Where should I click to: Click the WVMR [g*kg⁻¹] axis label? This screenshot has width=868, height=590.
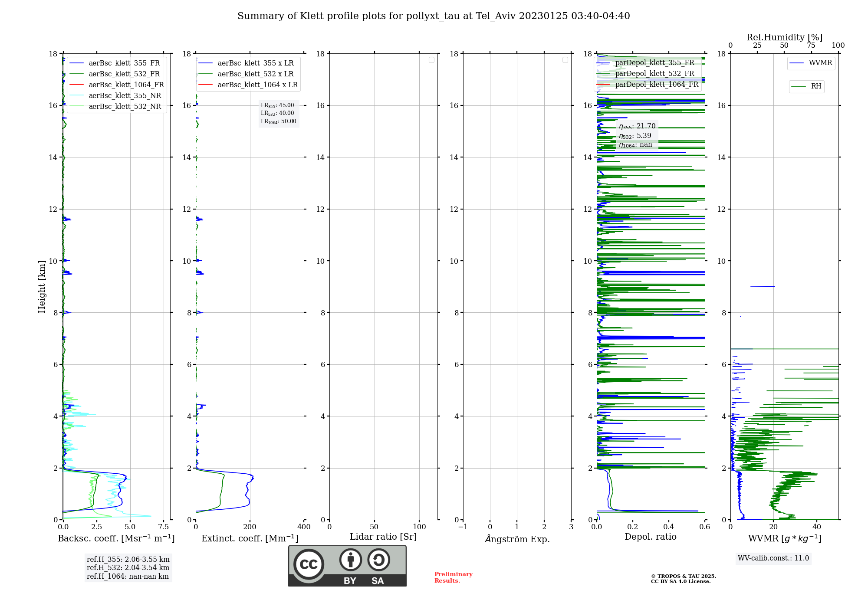pyautogui.click(x=785, y=538)
